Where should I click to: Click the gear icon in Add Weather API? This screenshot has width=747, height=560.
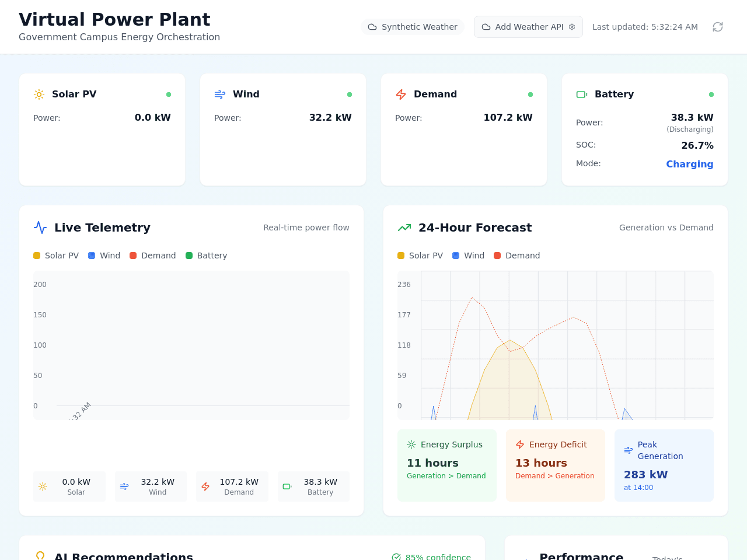point(572,27)
